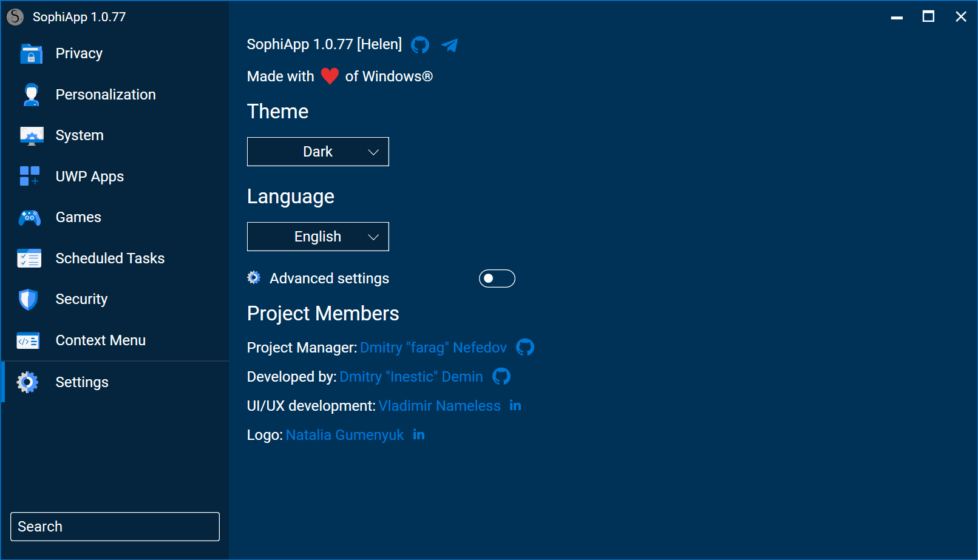Image resolution: width=978 pixels, height=560 pixels.
Task: Click the SophiApp 1.0.77 [Helen] version text
Action: pyautogui.click(x=324, y=44)
